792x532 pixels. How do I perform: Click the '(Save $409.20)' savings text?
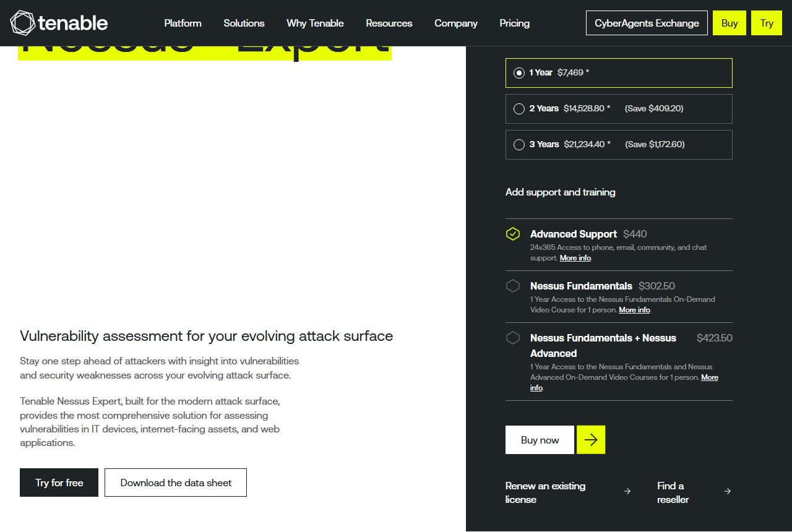[x=654, y=108]
